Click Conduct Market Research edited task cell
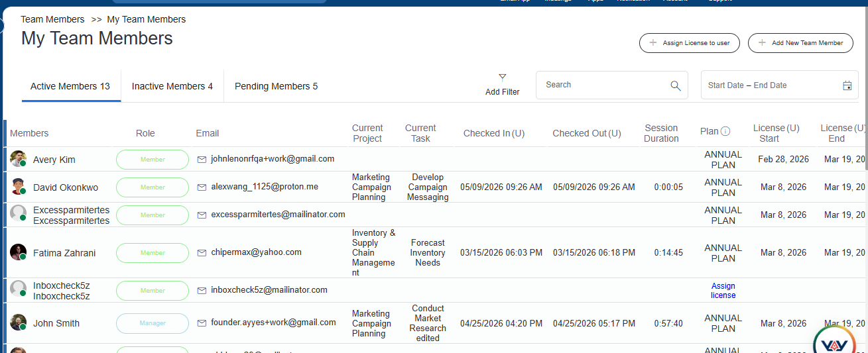The width and height of the screenshot is (868, 353). [428, 323]
